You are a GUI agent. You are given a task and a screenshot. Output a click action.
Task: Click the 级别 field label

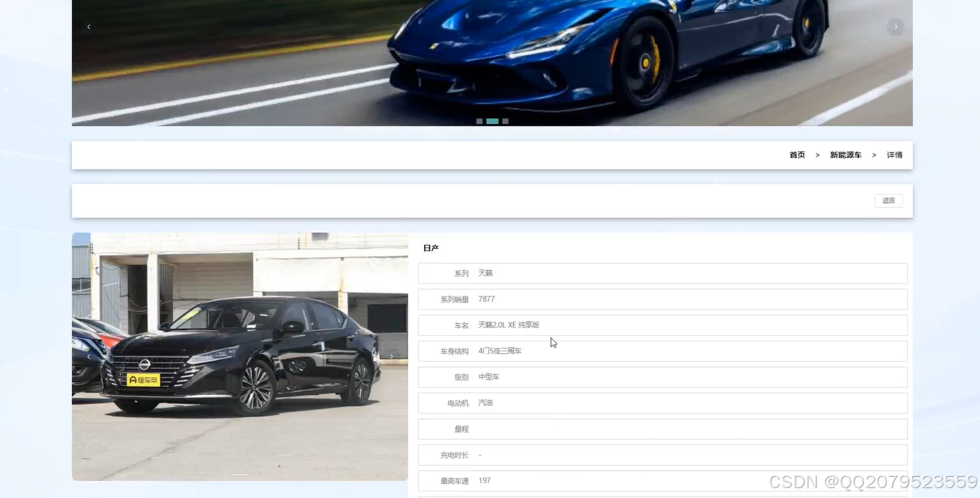point(462,377)
